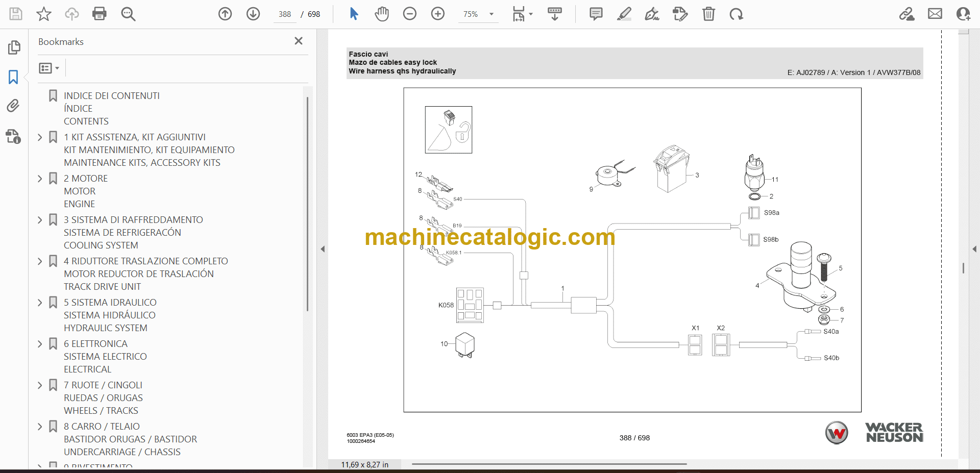Select the Hand pan tool

382,14
